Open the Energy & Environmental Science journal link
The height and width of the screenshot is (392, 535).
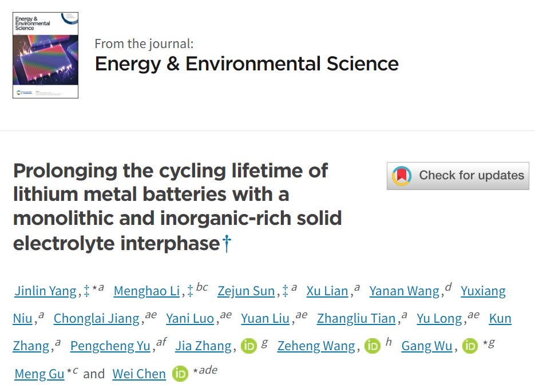click(x=247, y=63)
